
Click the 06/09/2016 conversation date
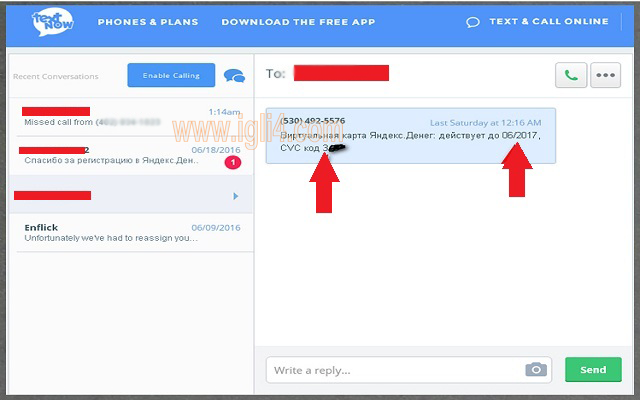pyautogui.click(x=216, y=228)
